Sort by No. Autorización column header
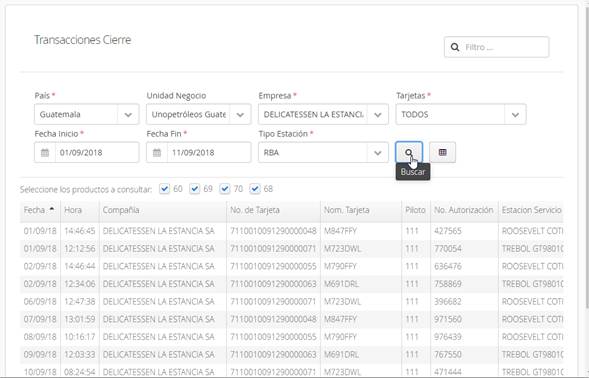This screenshot has height=378, width=589. click(464, 210)
